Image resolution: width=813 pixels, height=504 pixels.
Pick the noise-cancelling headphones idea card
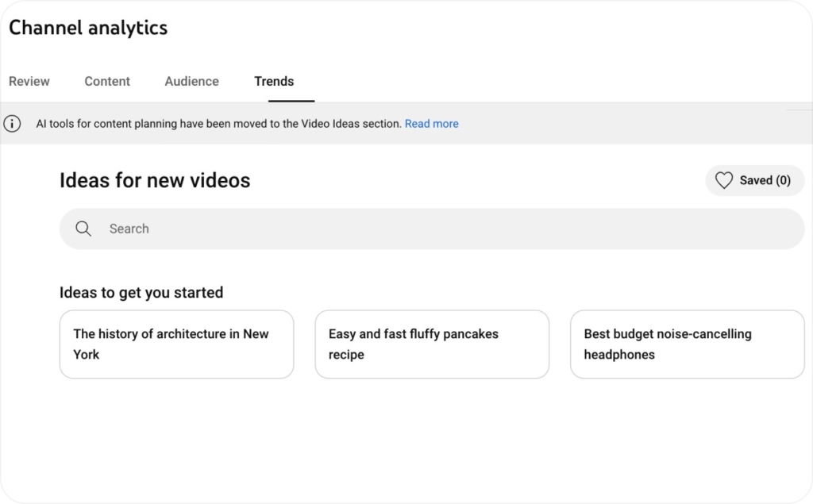[x=687, y=344]
